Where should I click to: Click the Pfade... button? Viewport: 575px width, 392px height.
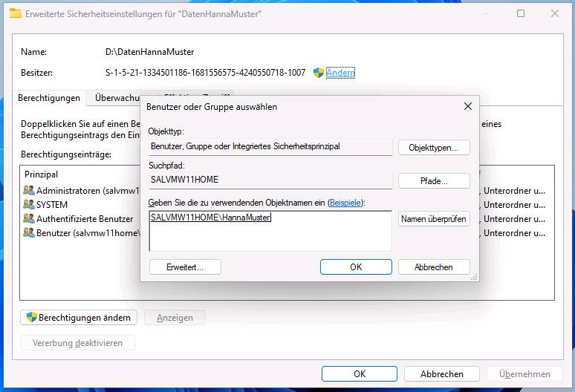434,181
